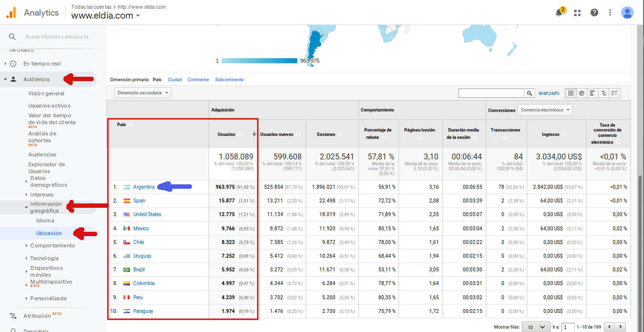Open the Comercio electrónico conversions dropdown
This screenshot has width=644, height=332.
[x=545, y=110]
